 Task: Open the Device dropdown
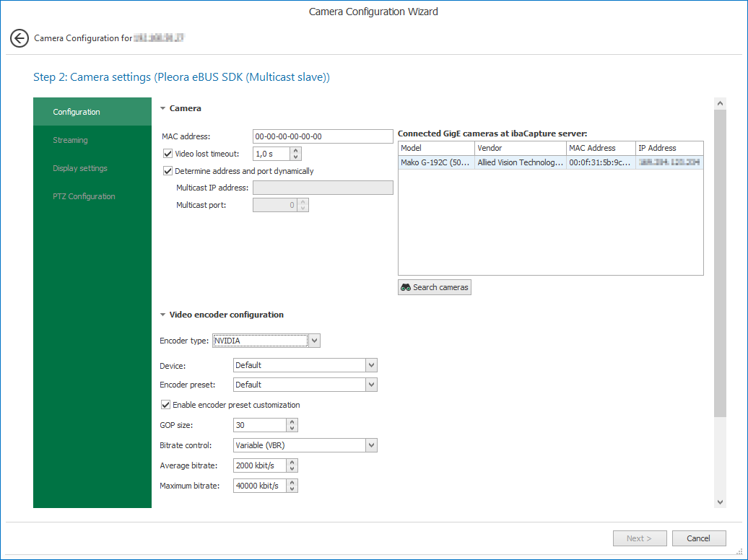[371, 365]
